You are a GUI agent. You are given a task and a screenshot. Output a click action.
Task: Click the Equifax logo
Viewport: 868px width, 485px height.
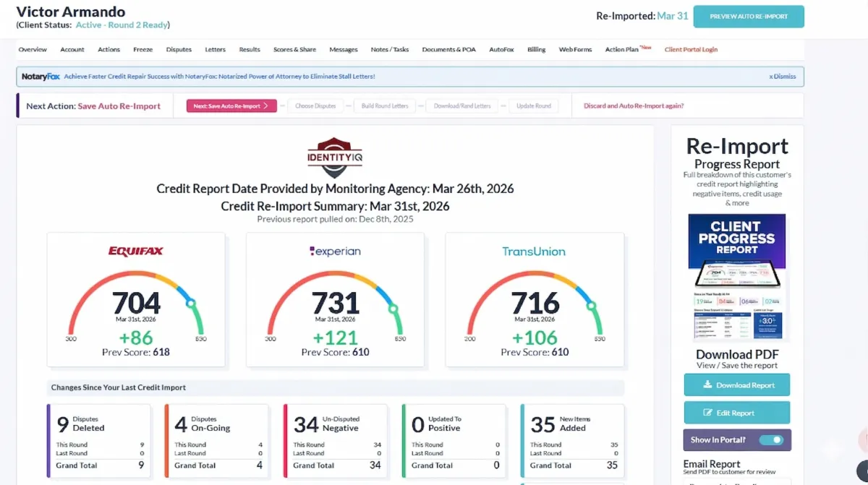[x=136, y=252]
